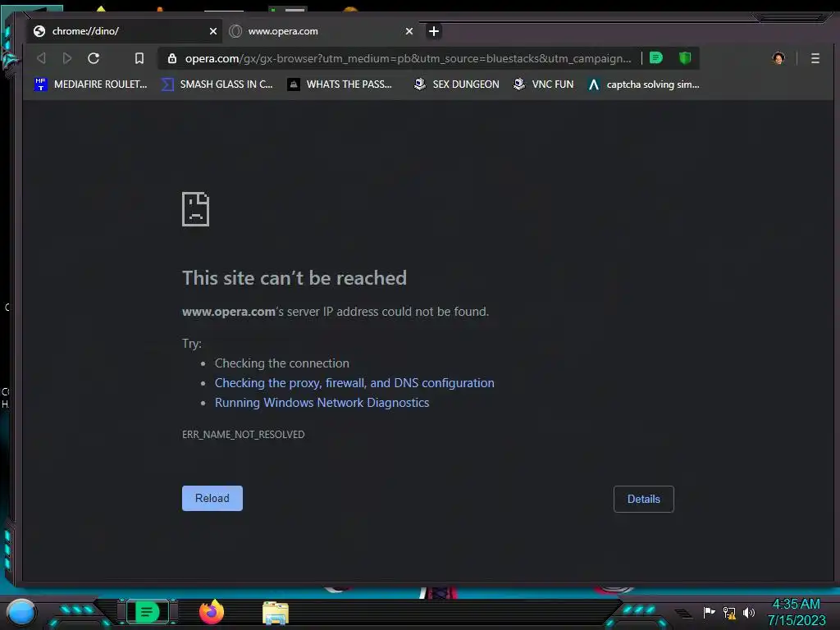This screenshot has width=840, height=630.
Task: Open a new tab with plus button
Action: pyautogui.click(x=434, y=31)
